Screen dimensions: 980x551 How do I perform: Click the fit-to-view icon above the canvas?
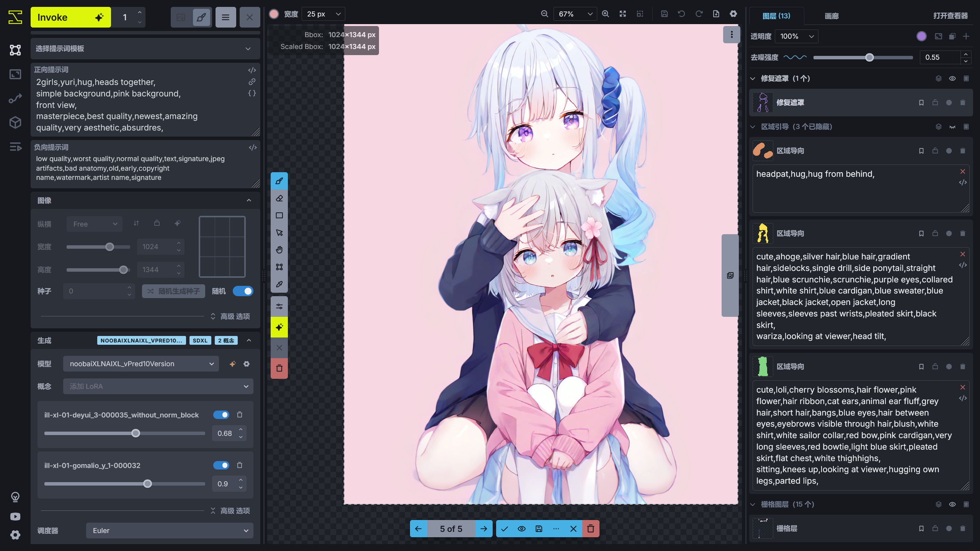coord(623,13)
